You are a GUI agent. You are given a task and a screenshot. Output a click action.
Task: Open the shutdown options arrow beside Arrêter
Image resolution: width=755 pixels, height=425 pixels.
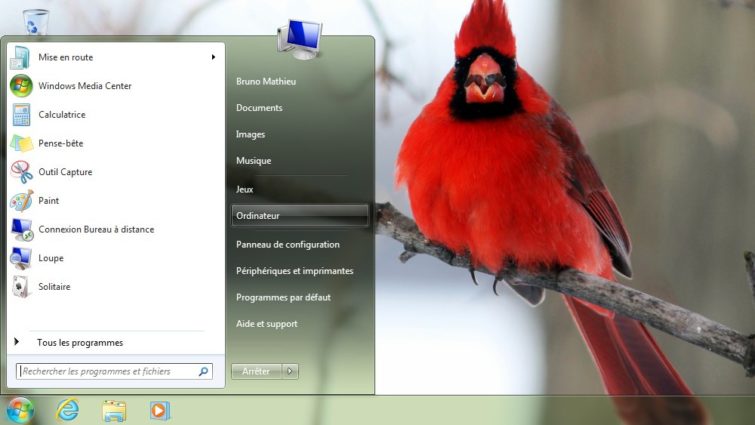(x=290, y=371)
